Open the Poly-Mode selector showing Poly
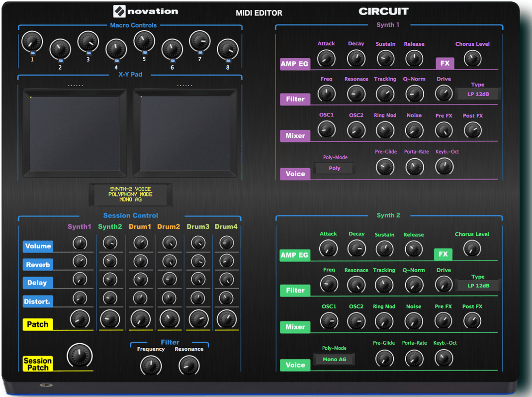This screenshot has width=532, height=397. [x=334, y=168]
